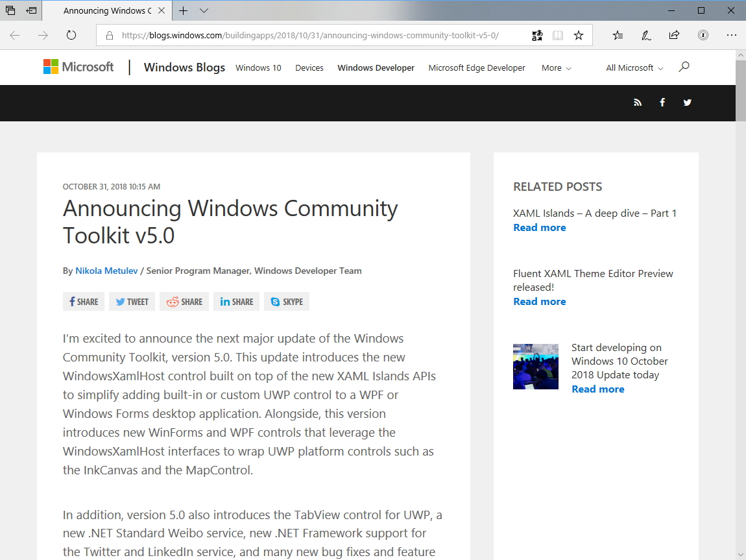Viewport: 746px width, 560px height.
Task: Share the article on Reddit
Action: [184, 301]
